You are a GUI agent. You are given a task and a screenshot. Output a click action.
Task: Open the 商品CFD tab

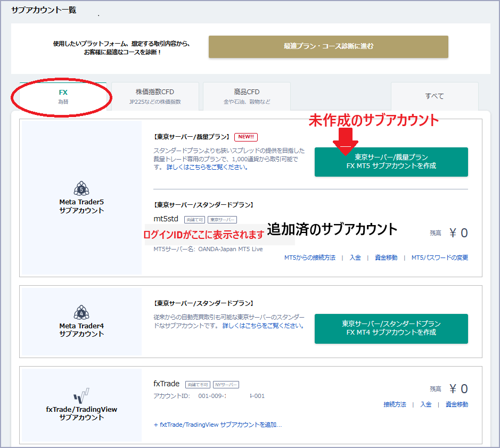tap(247, 96)
